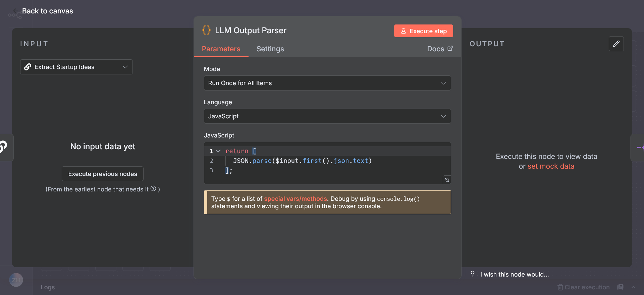Open the Mode dropdown
644x295 pixels.
pos(327,83)
